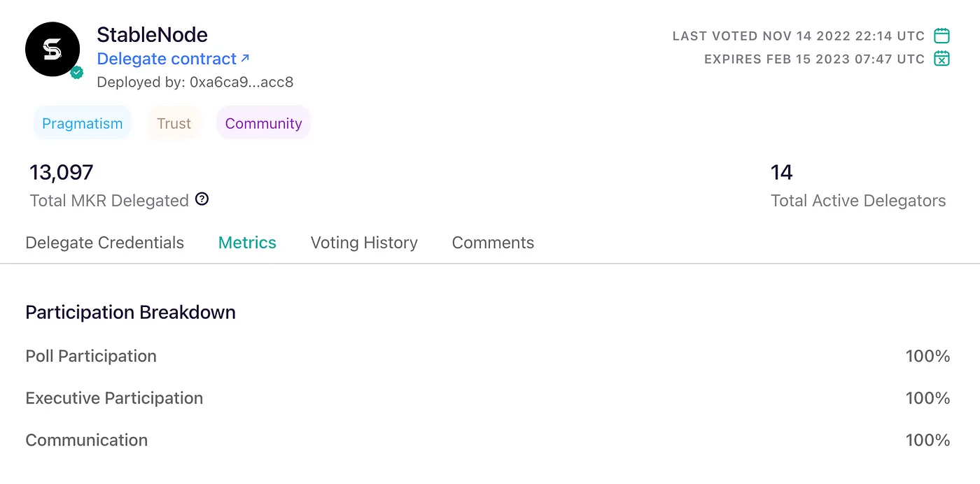Click the expiration calendar icon

(x=942, y=59)
